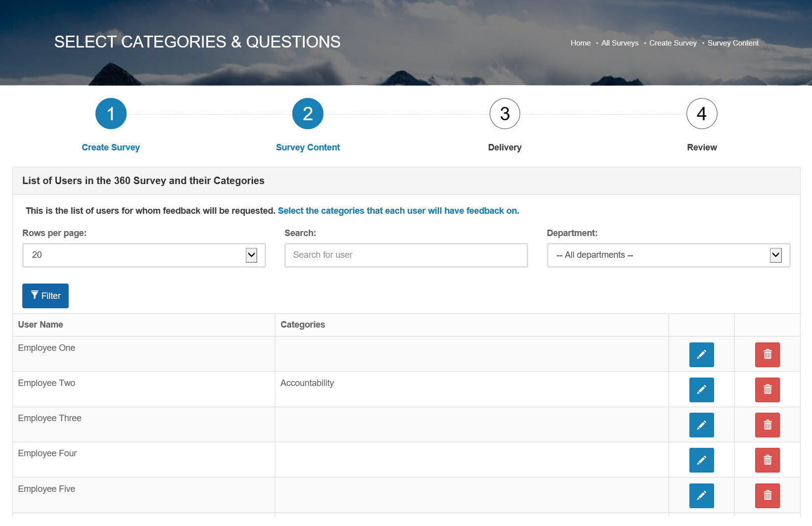Expand the Department dropdown

(x=668, y=255)
